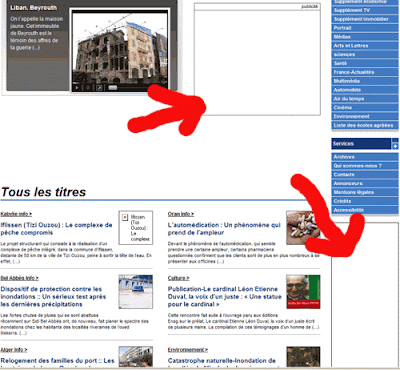This screenshot has width=400, height=370.
Task: Click the pills thumbnail of automédication article
Action: click(x=303, y=228)
